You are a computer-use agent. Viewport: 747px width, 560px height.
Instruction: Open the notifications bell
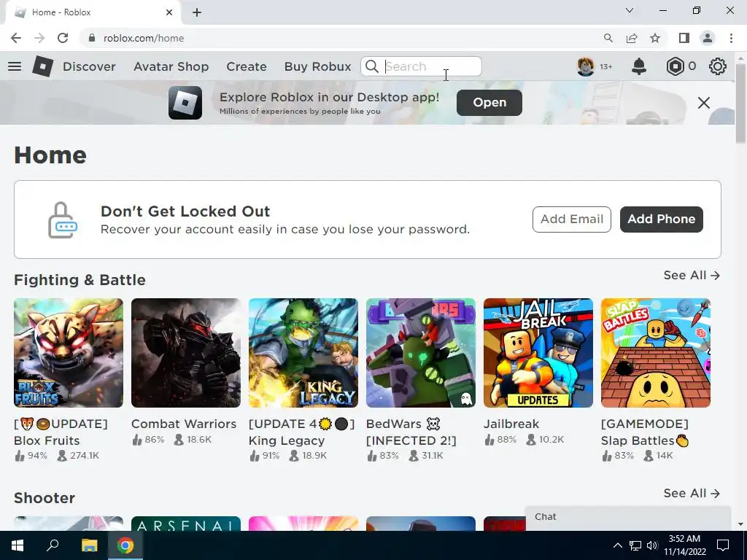639,66
